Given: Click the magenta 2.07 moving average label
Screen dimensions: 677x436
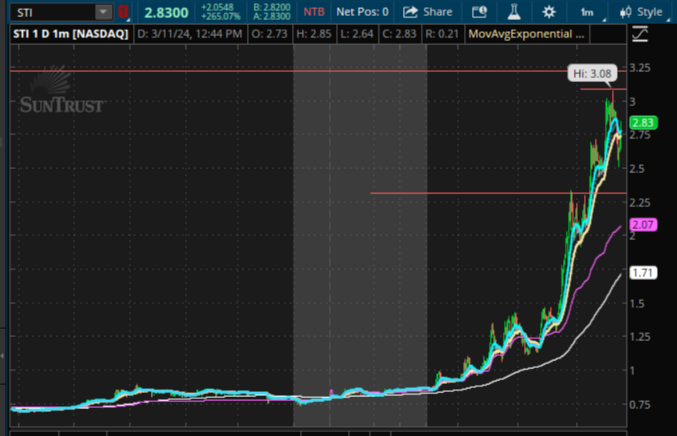Looking at the screenshot, I should 643,224.
